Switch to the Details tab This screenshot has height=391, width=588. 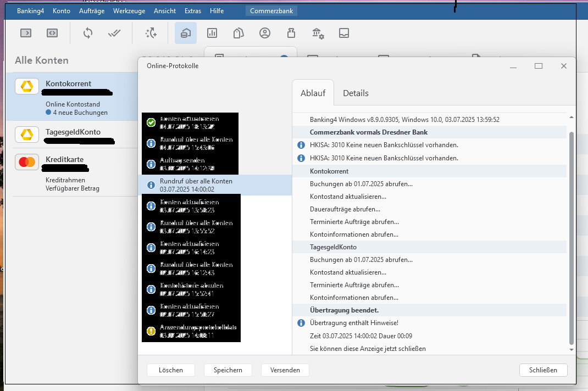pyautogui.click(x=356, y=93)
